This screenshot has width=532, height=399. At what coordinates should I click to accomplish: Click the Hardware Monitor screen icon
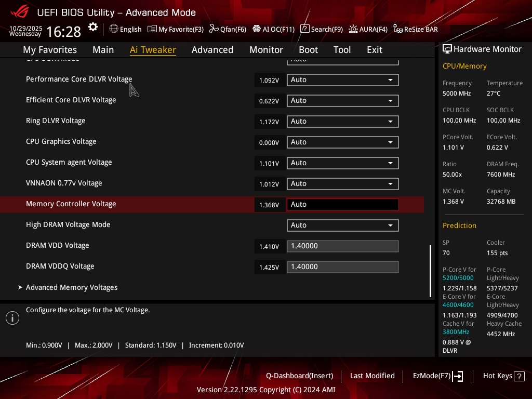click(447, 49)
